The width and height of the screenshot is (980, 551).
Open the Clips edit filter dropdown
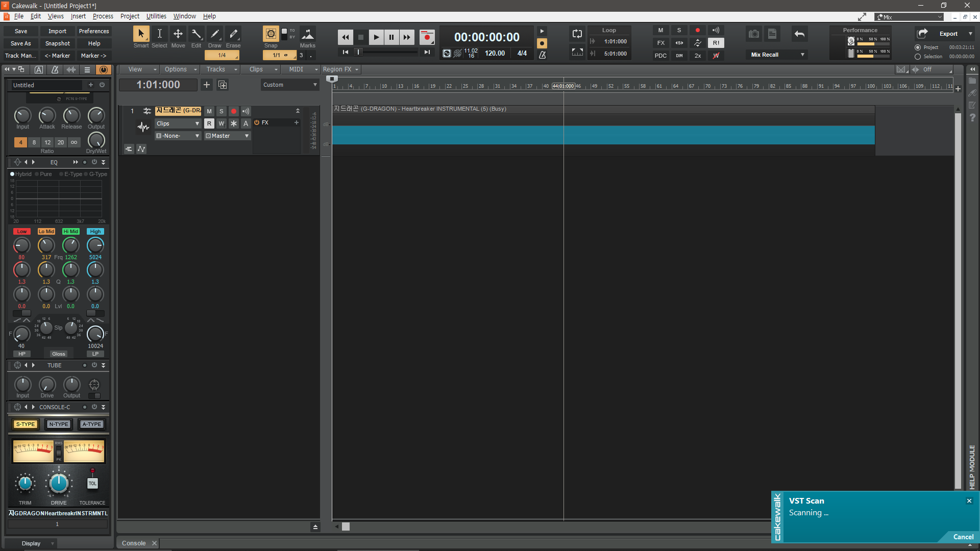pyautogui.click(x=178, y=123)
